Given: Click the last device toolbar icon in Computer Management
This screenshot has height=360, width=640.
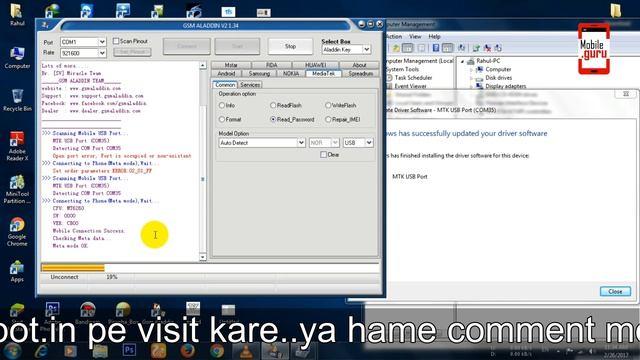Looking at the screenshot, I should coord(498,48).
